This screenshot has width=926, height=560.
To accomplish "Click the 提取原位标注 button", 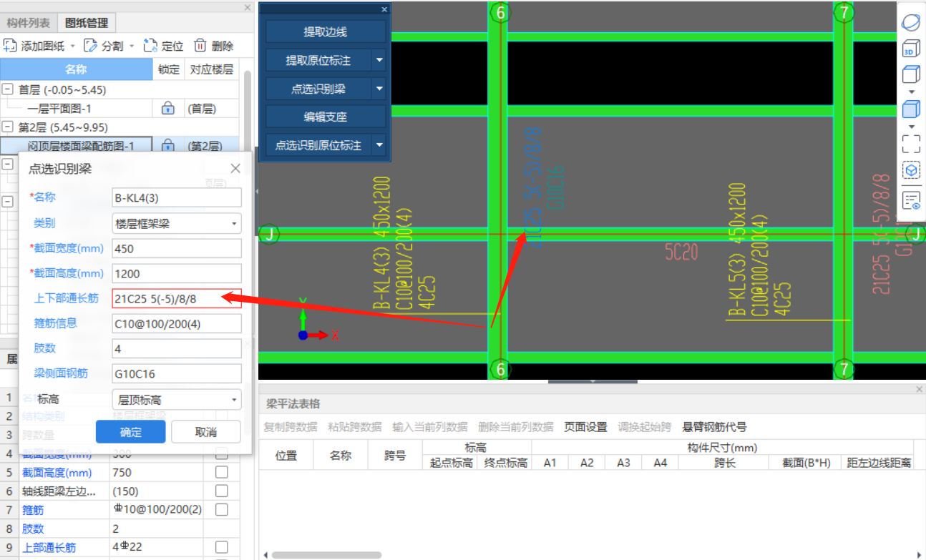I will (318, 61).
